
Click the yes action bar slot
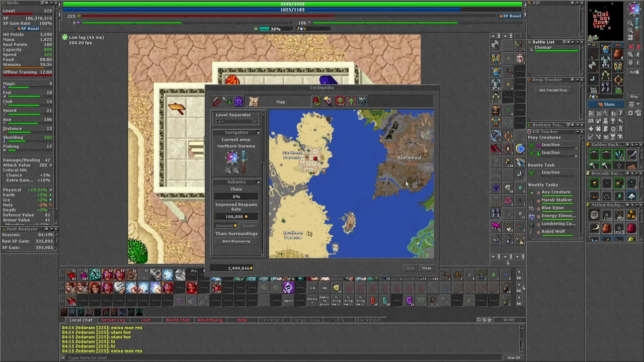click(x=325, y=288)
